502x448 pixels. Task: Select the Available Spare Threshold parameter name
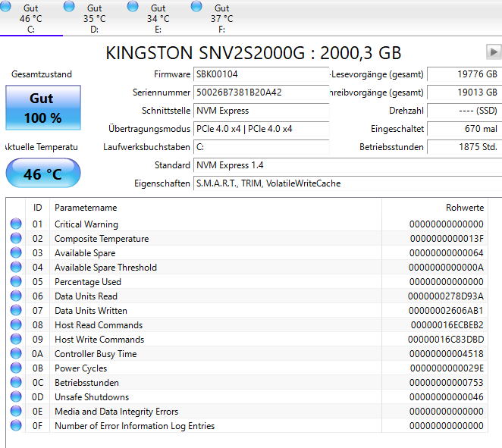click(x=105, y=268)
